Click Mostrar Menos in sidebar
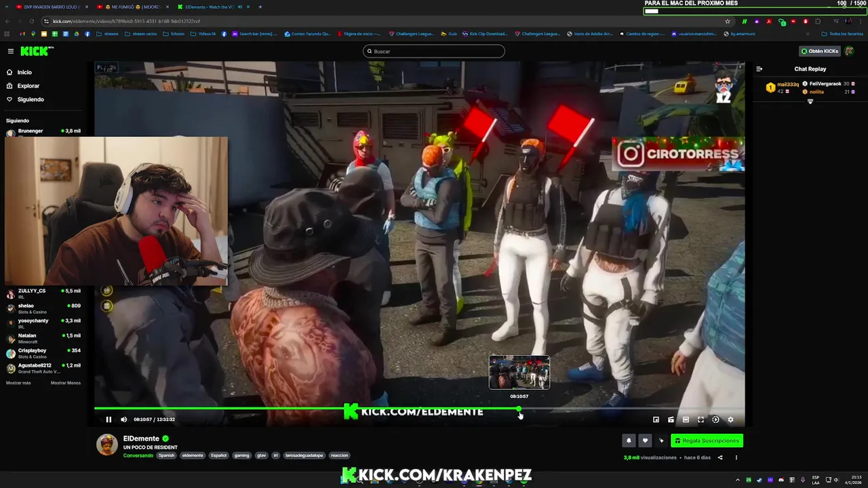This screenshot has height=488, width=868. [66, 383]
